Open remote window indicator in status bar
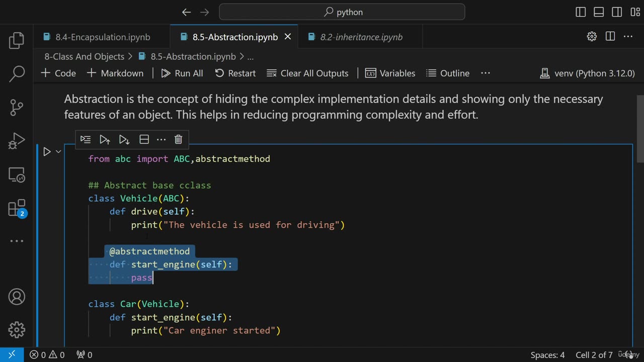644x362 pixels. click(x=12, y=354)
